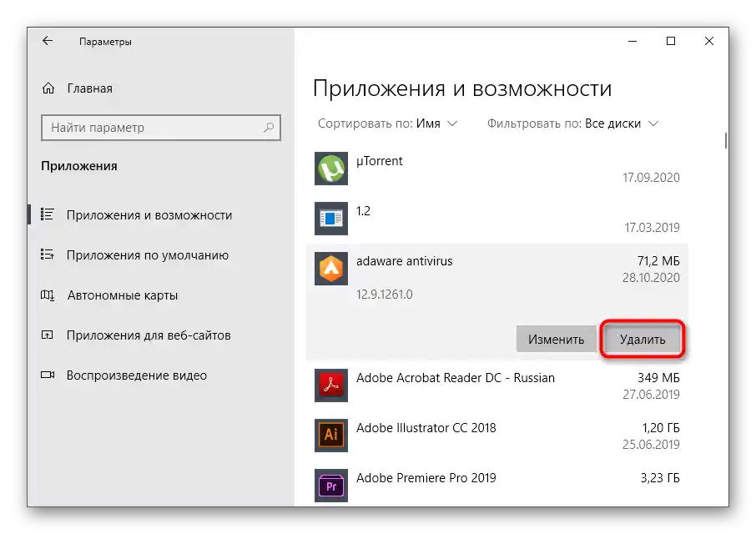Click the date 28.10.2020

click(651, 278)
